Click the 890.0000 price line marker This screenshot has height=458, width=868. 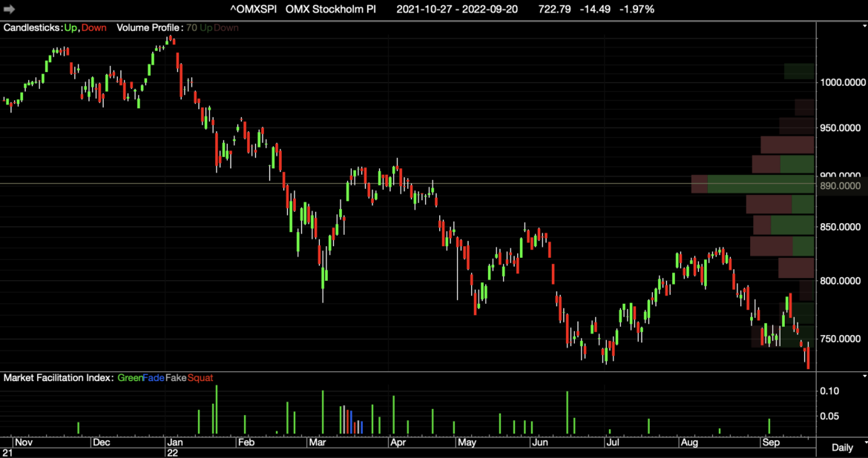[x=840, y=185]
